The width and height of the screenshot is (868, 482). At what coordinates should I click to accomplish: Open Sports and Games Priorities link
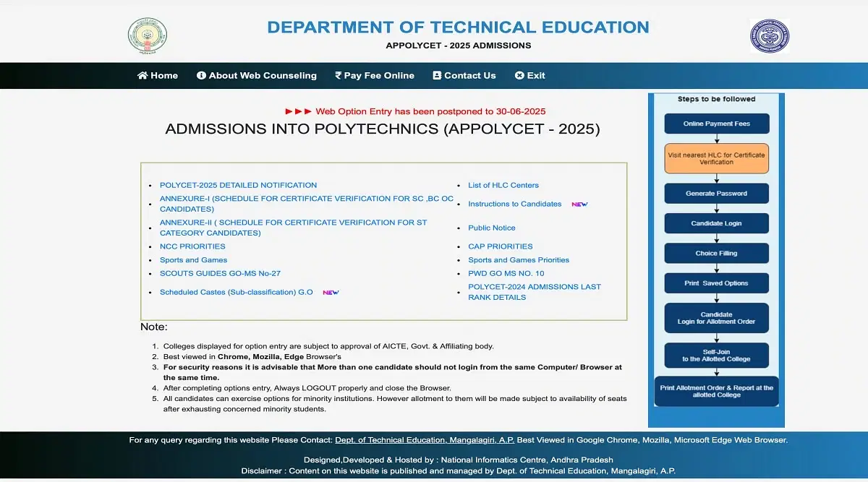click(x=519, y=260)
